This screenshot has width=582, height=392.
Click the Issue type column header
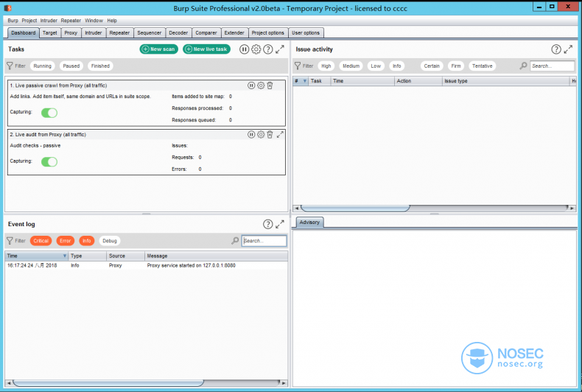[x=505, y=81]
